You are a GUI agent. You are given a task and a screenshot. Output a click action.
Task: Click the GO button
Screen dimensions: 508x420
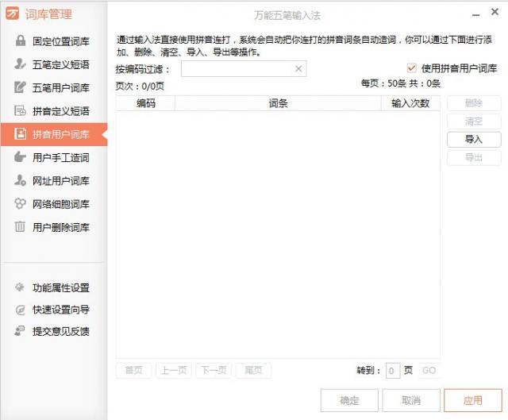[429, 371]
